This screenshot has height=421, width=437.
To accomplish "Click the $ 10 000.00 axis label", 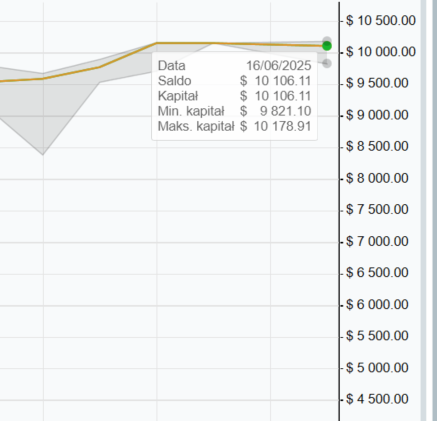I will point(381,52).
